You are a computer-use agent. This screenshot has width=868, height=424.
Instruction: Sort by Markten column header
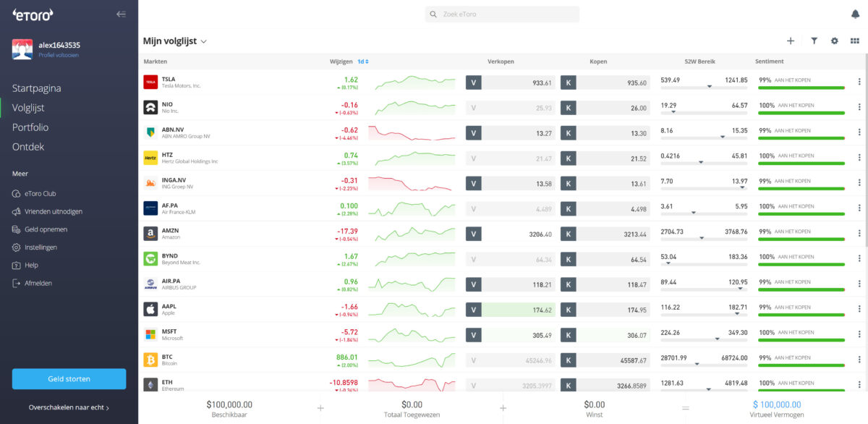click(155, 62)
